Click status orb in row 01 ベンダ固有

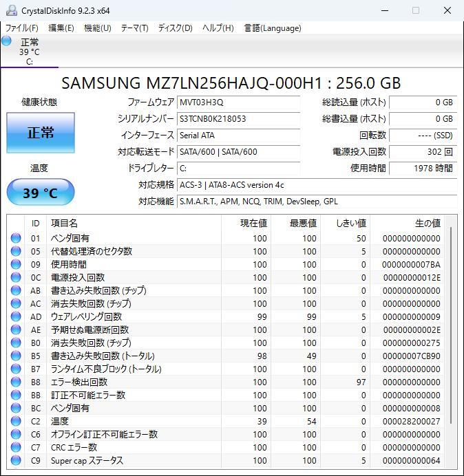pos(16,238)
